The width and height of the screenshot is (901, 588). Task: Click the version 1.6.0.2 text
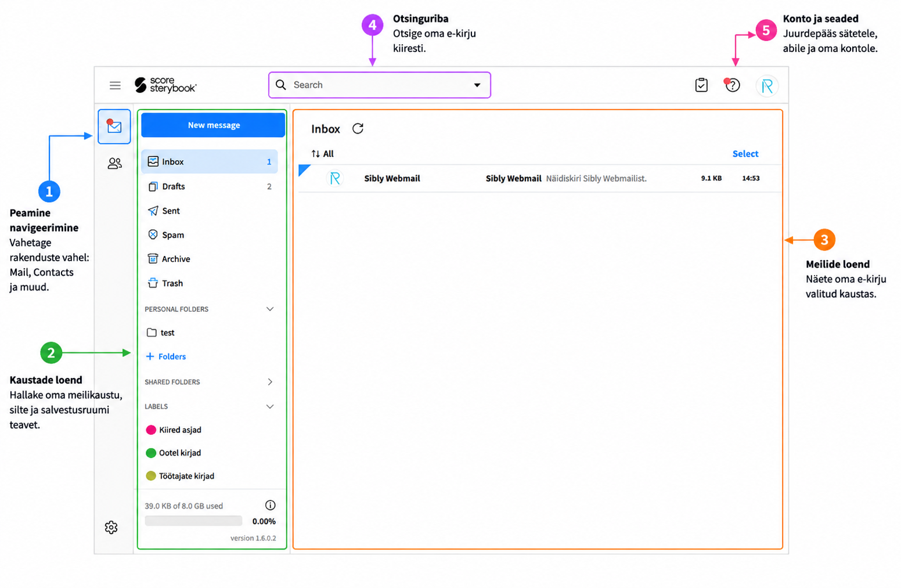[x=253, y=538]
